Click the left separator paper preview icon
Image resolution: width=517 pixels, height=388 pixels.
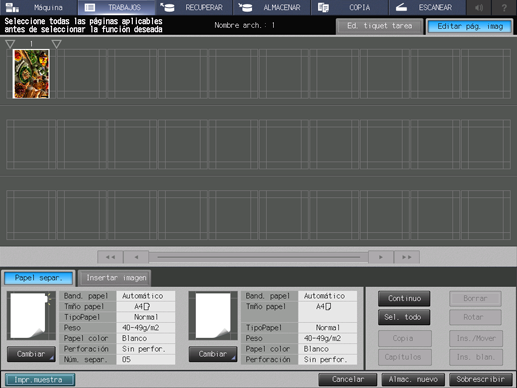pos(31,315)
